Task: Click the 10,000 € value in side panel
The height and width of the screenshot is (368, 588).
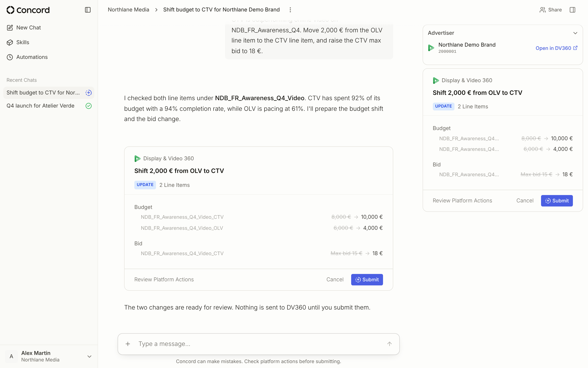Action: [x=562, y=138]
